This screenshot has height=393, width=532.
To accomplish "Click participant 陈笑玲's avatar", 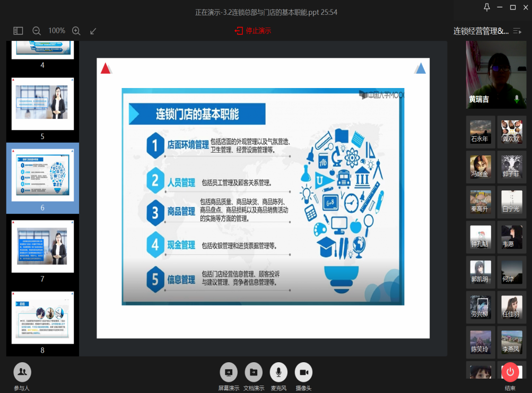I will click(481, 340).
